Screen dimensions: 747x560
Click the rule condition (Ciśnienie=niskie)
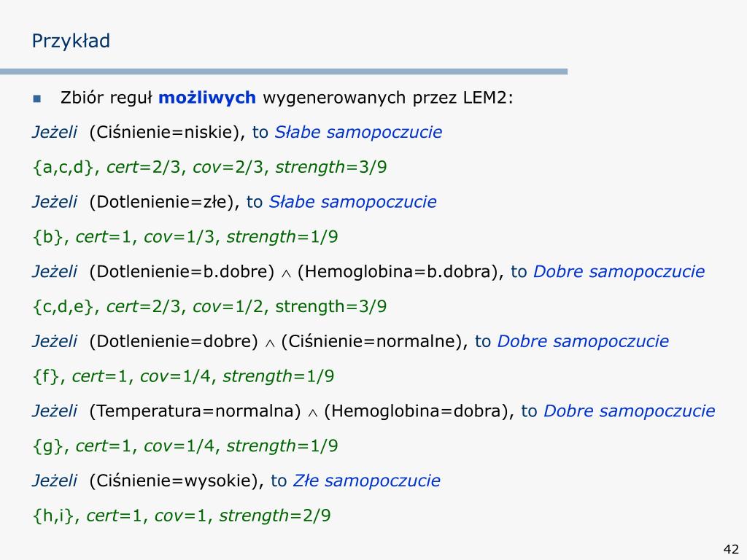click(167, 133)
